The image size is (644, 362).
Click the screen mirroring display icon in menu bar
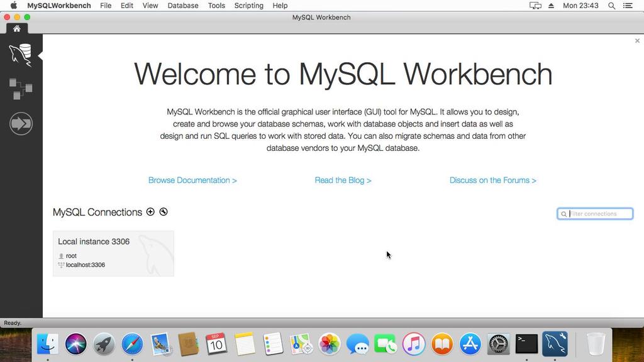[535, 6]
